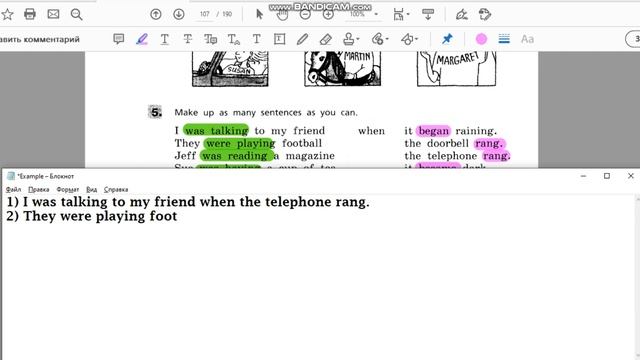Click the Aa text properties button
Image resolution: width=640 pixels, height=360 pixels.
[x=527, y=39]
